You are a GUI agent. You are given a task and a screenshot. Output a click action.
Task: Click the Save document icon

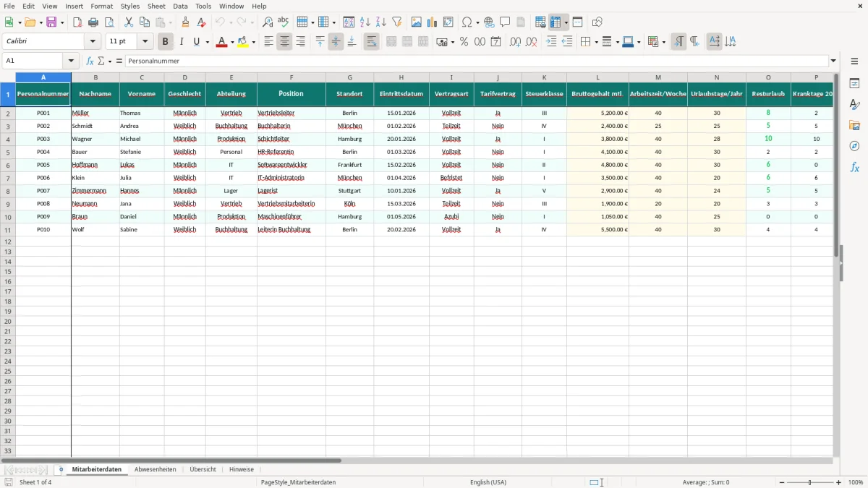click(x=51, y=22)
